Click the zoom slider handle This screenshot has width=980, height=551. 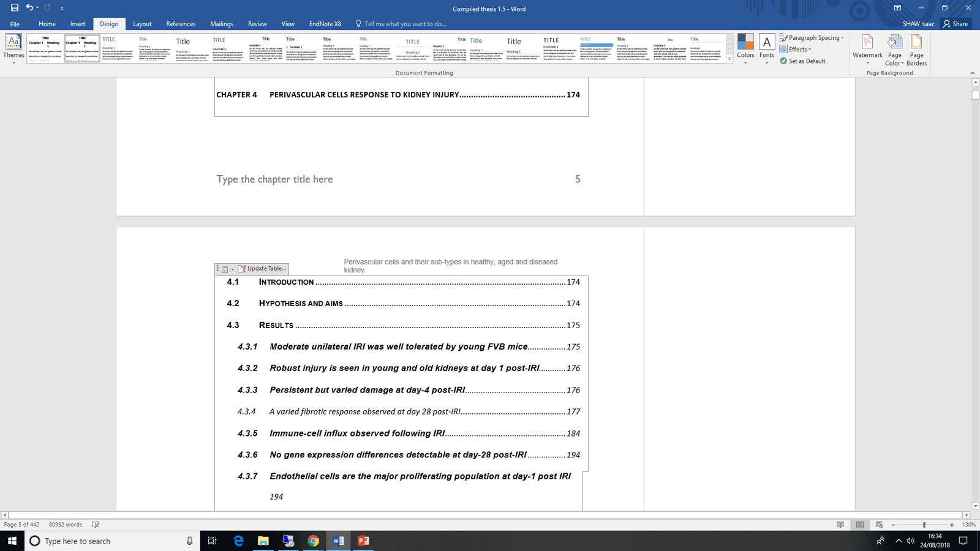point(924,525)
